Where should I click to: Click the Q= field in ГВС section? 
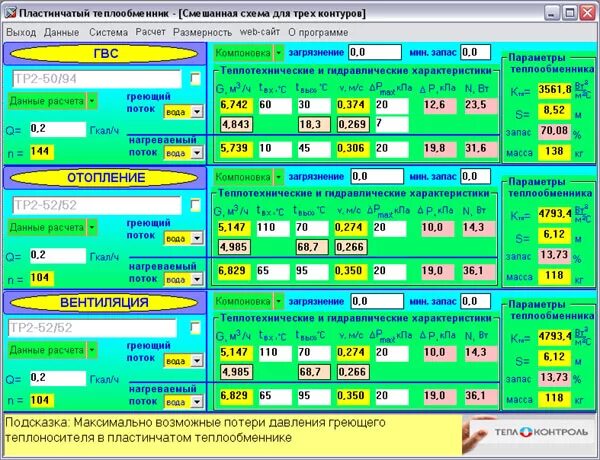[58, 129]
